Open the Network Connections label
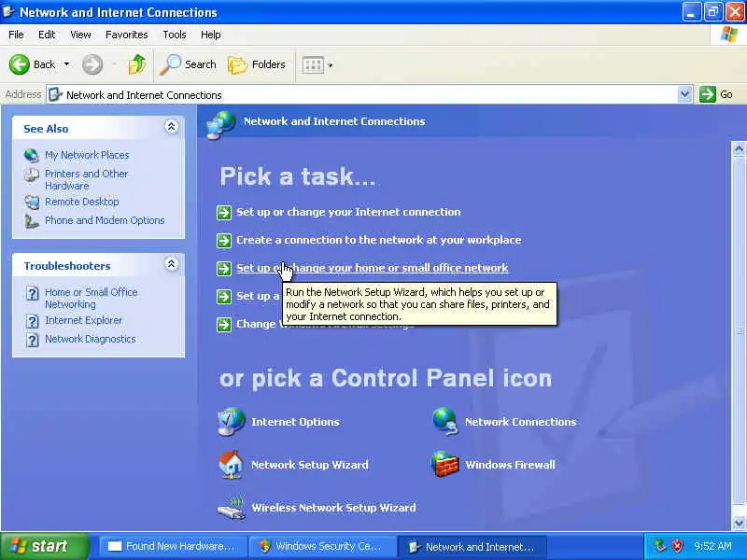This screenshot has height=560, width=747. coord(521,422)
